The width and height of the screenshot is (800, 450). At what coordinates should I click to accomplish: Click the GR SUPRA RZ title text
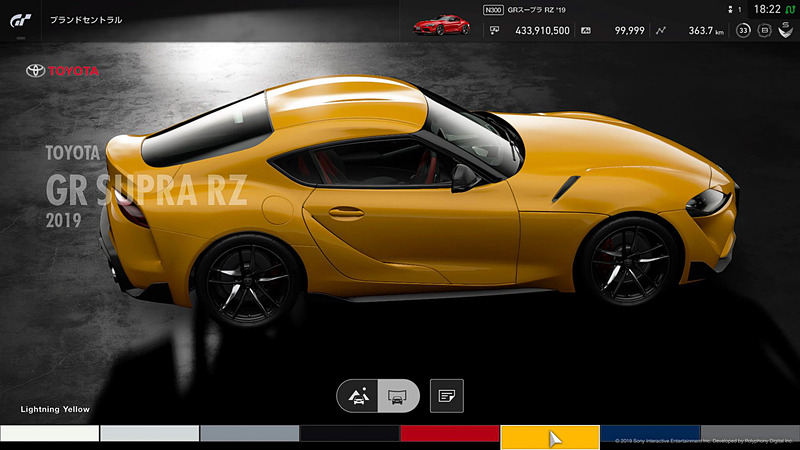coord(146,190)
